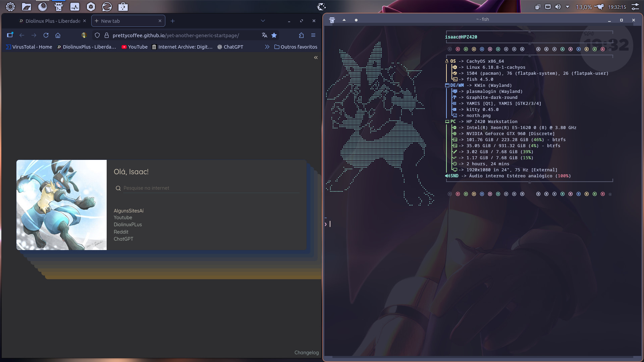644x362 pixels.
Task: Open the translate page icon
Action: click(x=264, y=35)
